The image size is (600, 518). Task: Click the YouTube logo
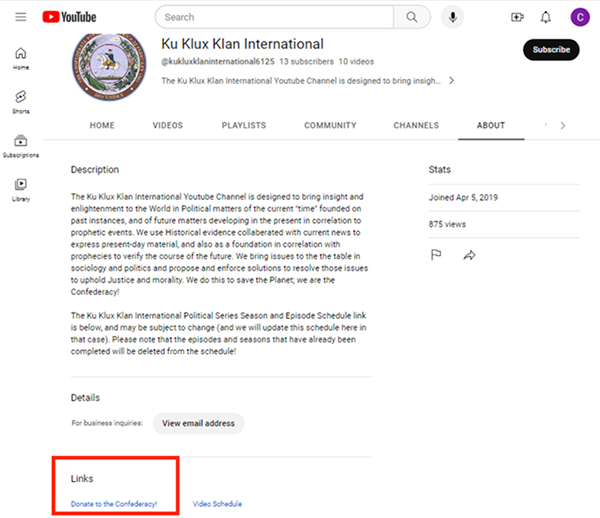point(70,17)
